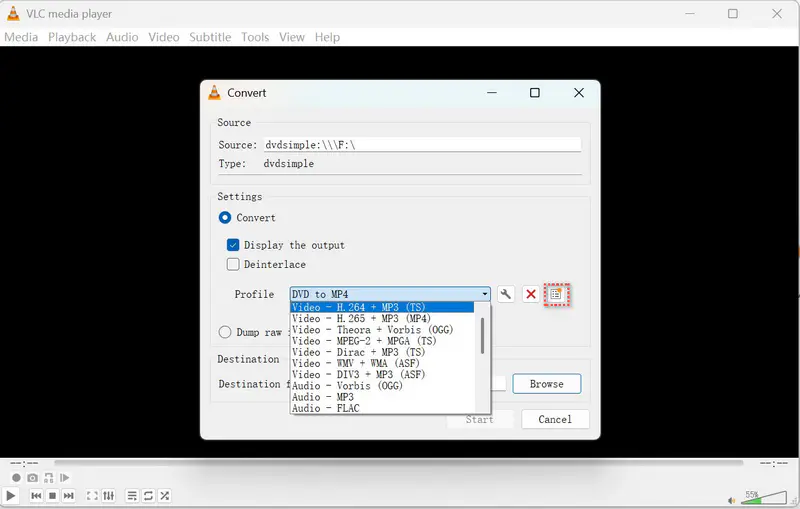Choose Video - WMV + WMA (ASF) profile
The height and width of the screenshot is (509, 800).
coord(382,363)
